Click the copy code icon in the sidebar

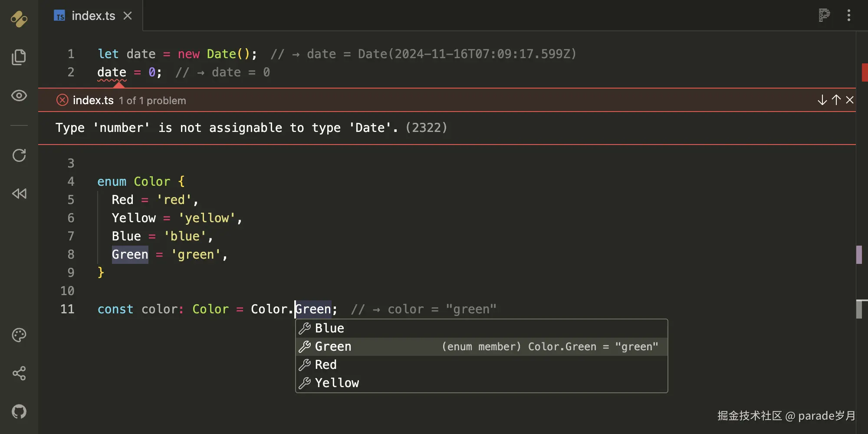click(x=19, y=57)
